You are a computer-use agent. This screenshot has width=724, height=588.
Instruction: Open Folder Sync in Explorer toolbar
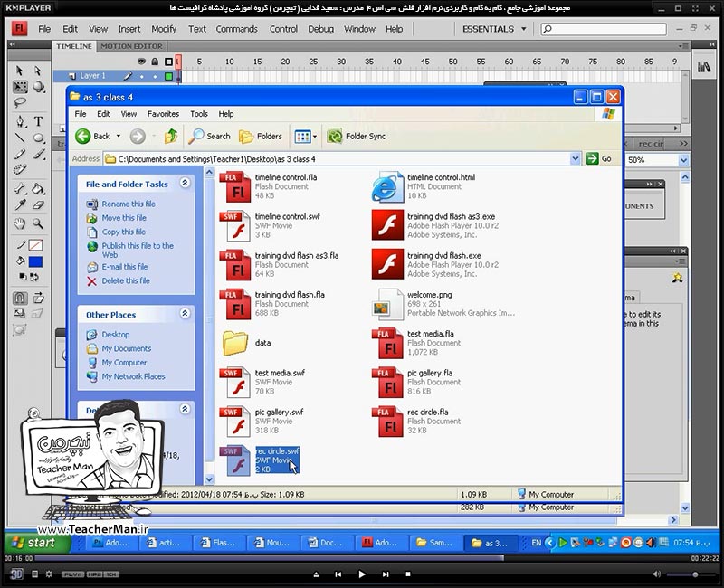click(356, 137)
